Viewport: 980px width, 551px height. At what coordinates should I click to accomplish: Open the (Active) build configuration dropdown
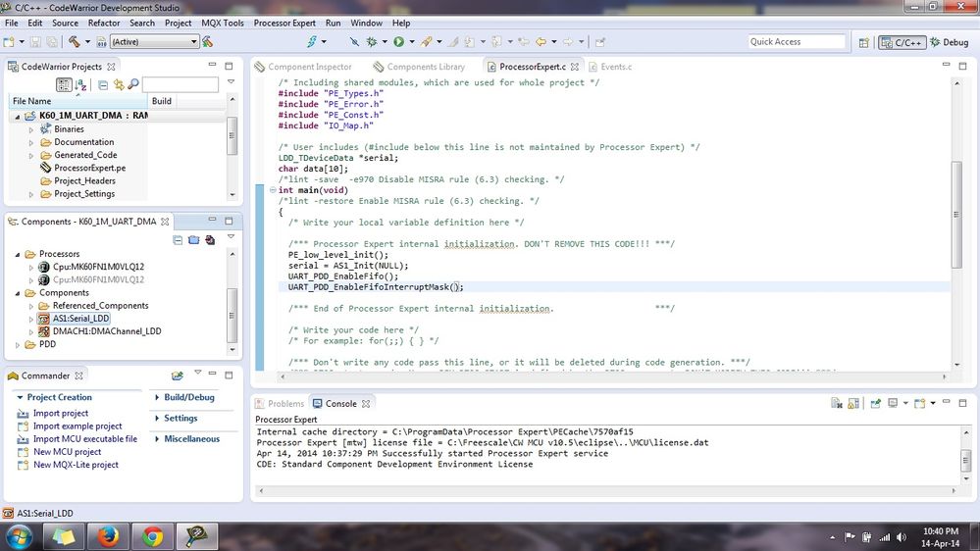coord(154,42)
